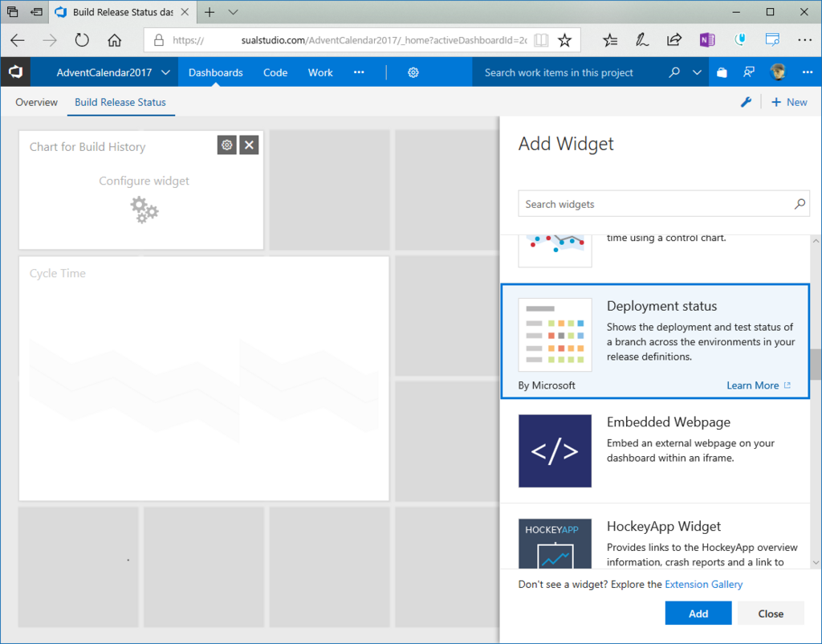The image size is (822, 644).
Task: Open the OneNote clipper icon
Action: click(x=706, y=40)
